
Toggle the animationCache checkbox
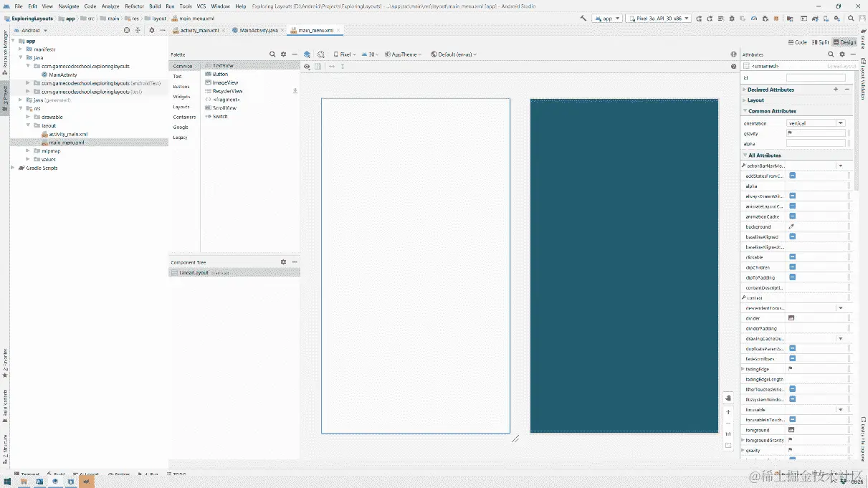coord(792,216)
